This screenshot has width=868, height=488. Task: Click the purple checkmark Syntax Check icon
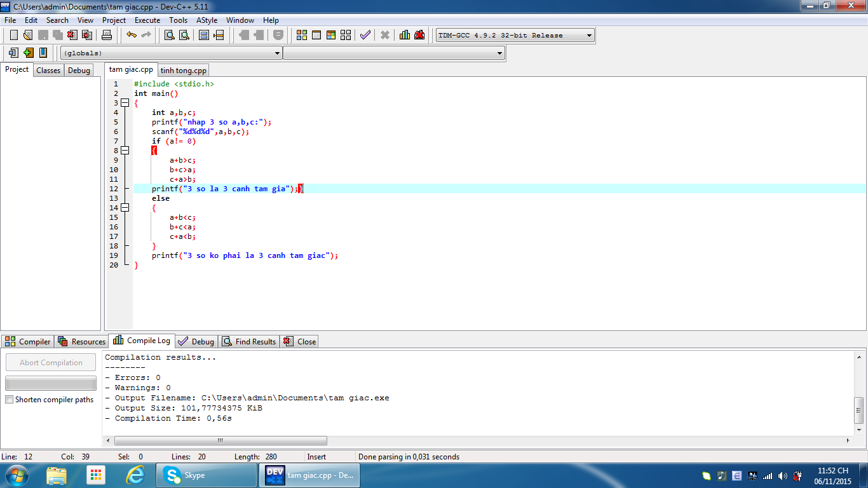pos(365,35)
